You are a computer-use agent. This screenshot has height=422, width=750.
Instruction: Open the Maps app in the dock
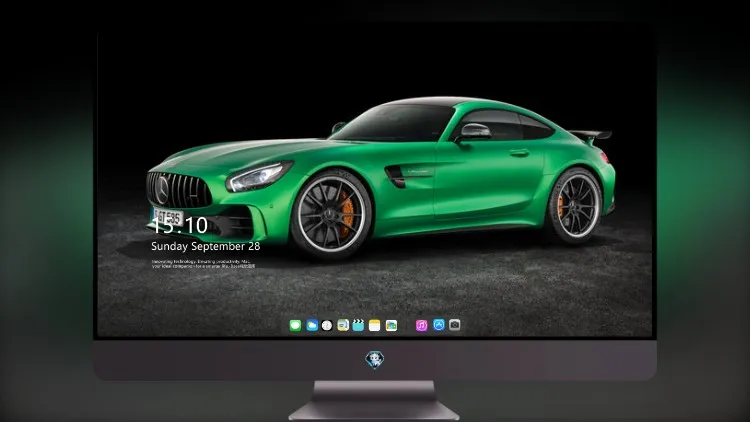click(343, 325)
